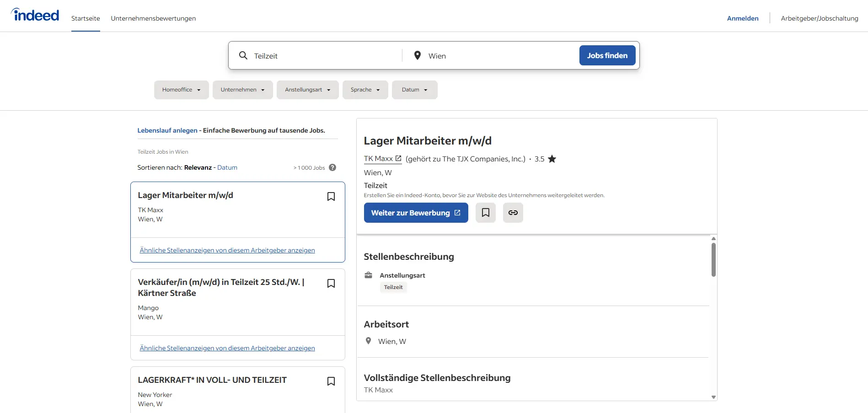
Task: Click Weiter zur Bewerbung button
Action: (416, 213)
